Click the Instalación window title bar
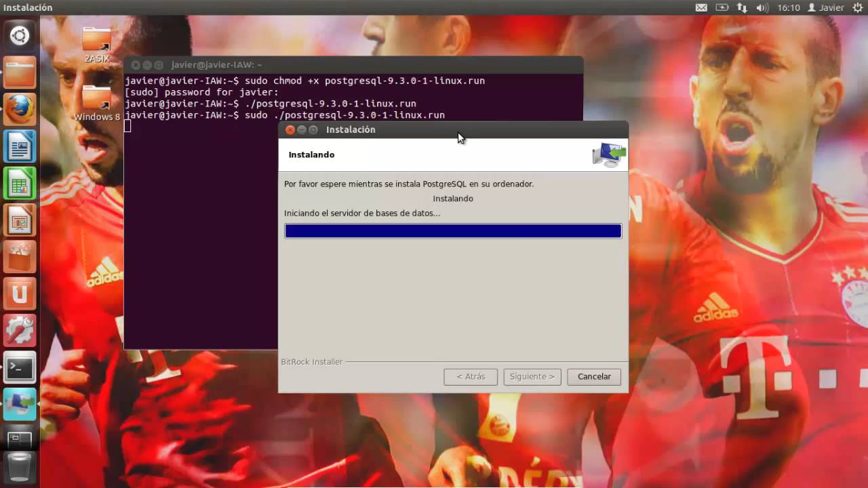The image size is (868, 488). pos(453,130)
